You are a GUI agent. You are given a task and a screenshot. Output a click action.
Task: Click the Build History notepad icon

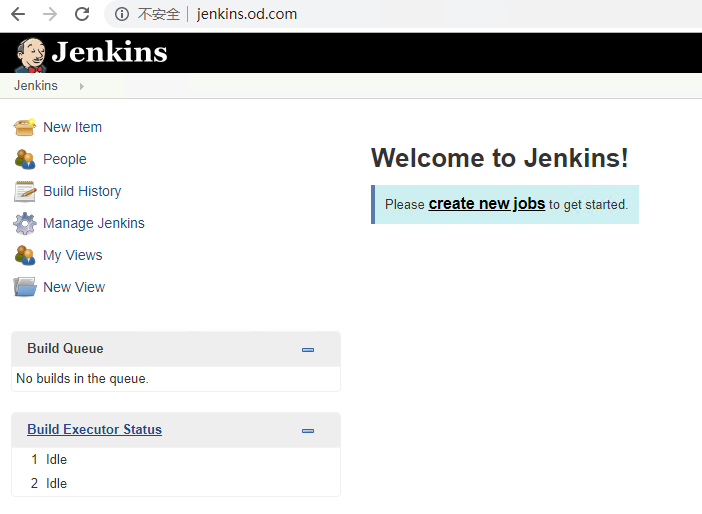point(25,191)
